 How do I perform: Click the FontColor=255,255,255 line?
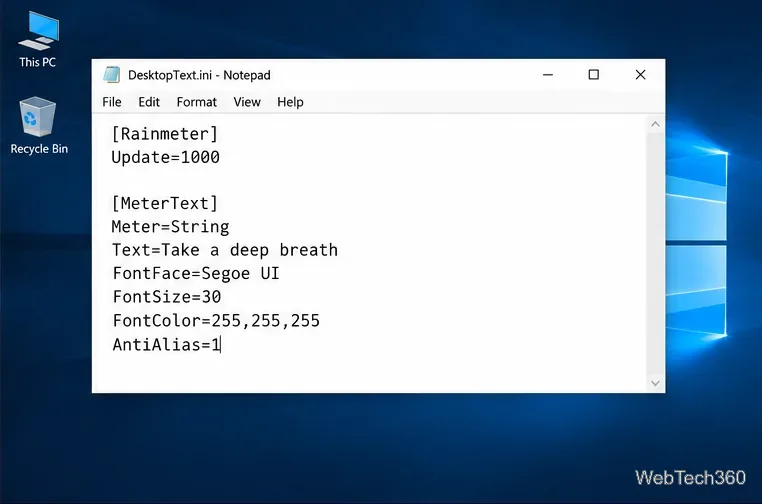pyautogui.click(x=216, y=320)
